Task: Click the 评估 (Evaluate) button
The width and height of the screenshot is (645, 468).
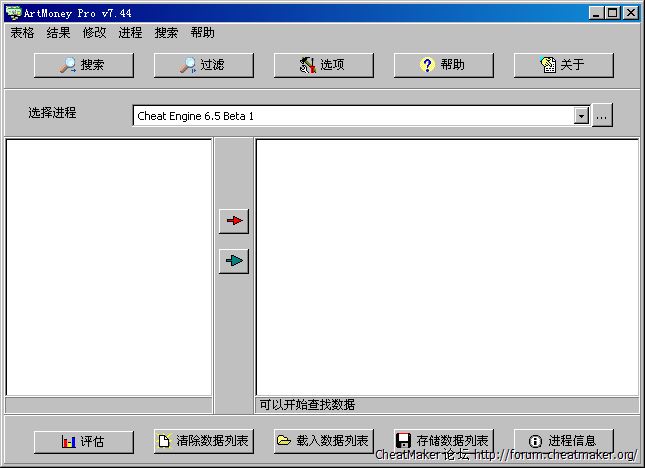Action: tap(83, 441)
